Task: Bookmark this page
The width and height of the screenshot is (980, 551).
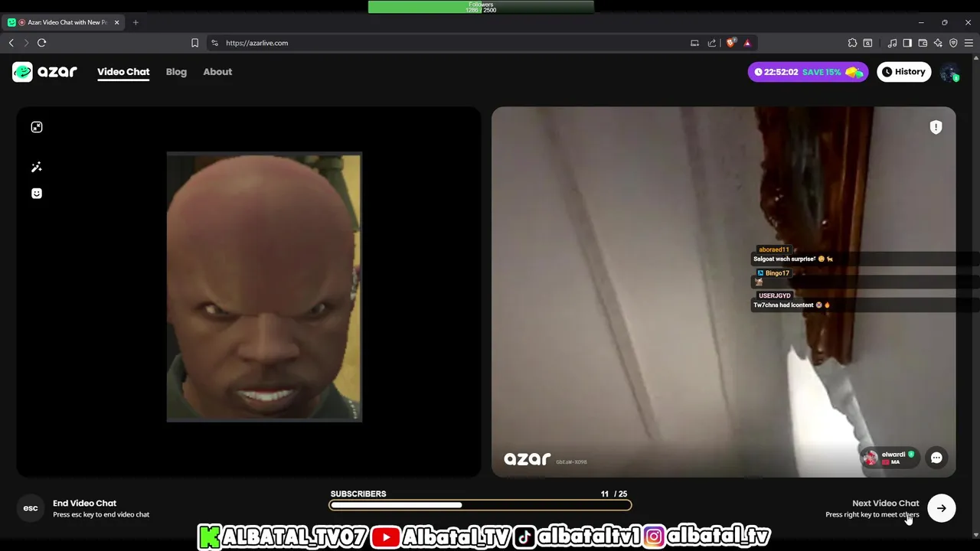Action: 194,43
